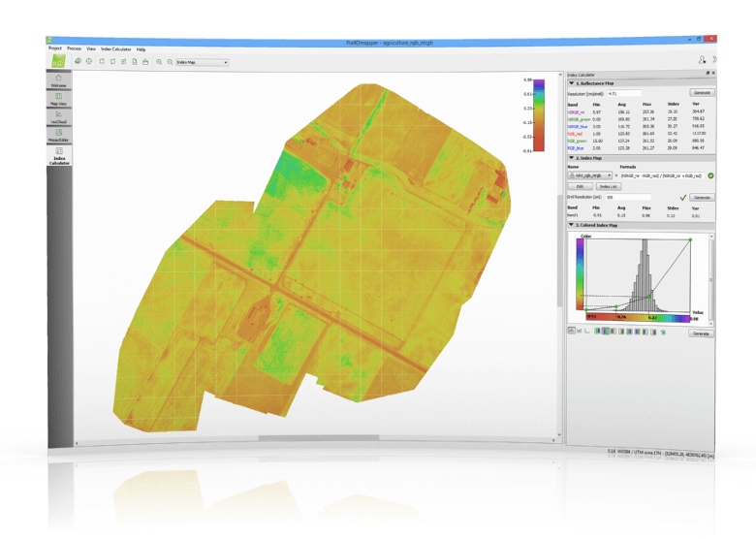Click the Pix4D logo icon in toolbar

[x=58, y=61]
